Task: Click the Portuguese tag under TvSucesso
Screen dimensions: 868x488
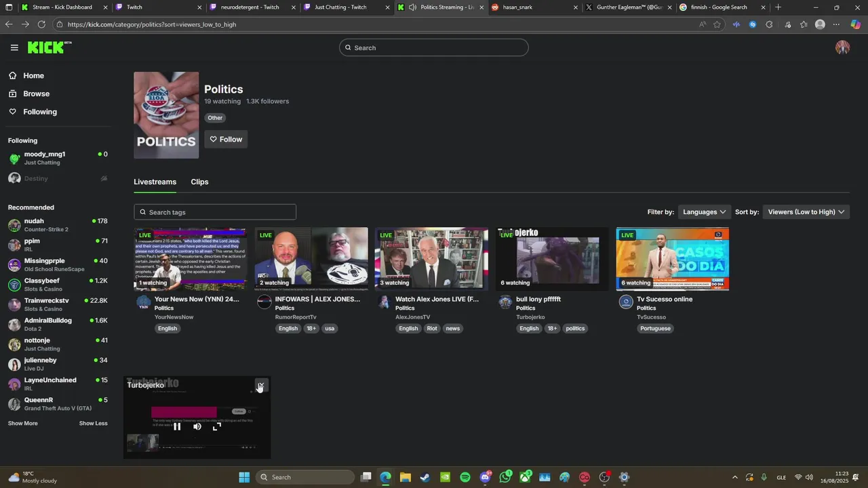Action: point(655,329)
